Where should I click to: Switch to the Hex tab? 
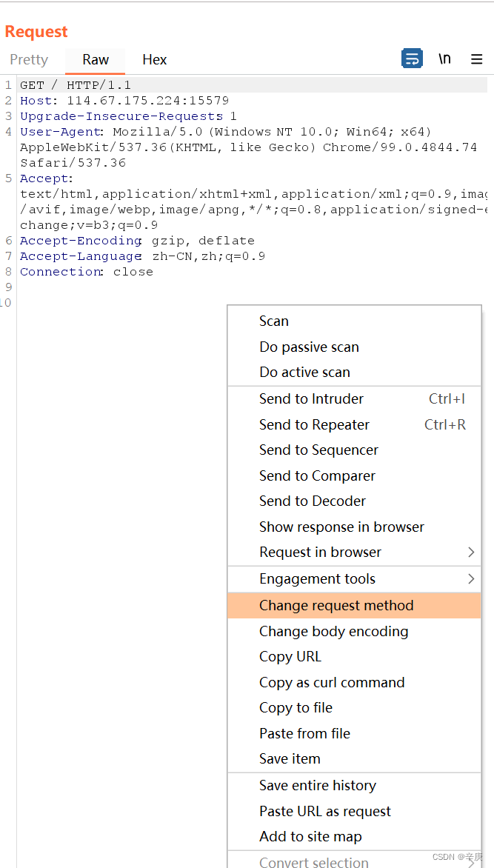(x=155, y=59)
